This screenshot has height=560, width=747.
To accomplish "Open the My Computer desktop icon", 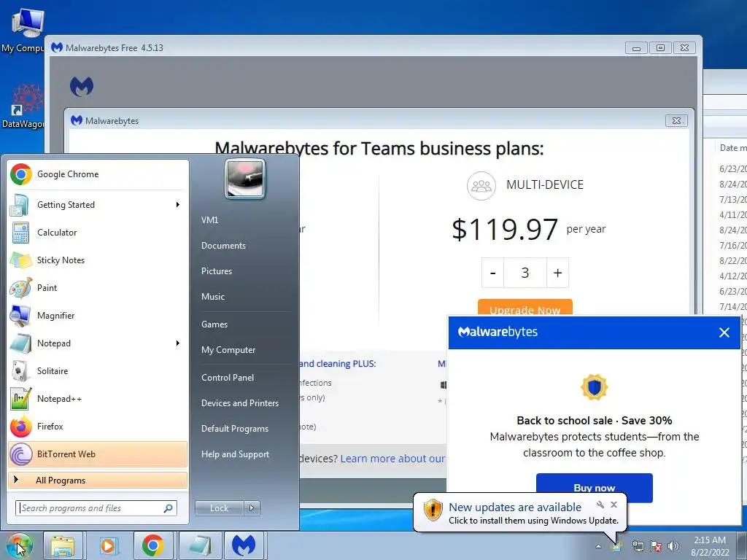I will [25, 29].
